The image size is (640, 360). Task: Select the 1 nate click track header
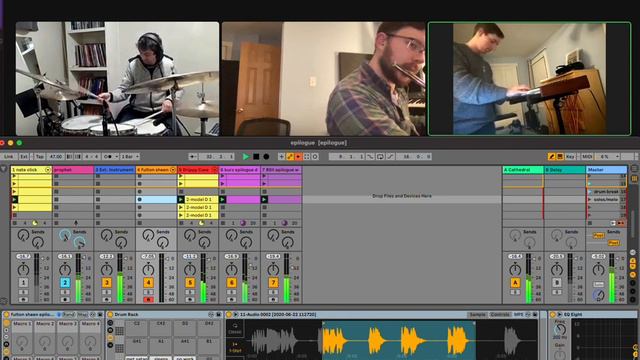coord(31,169)
